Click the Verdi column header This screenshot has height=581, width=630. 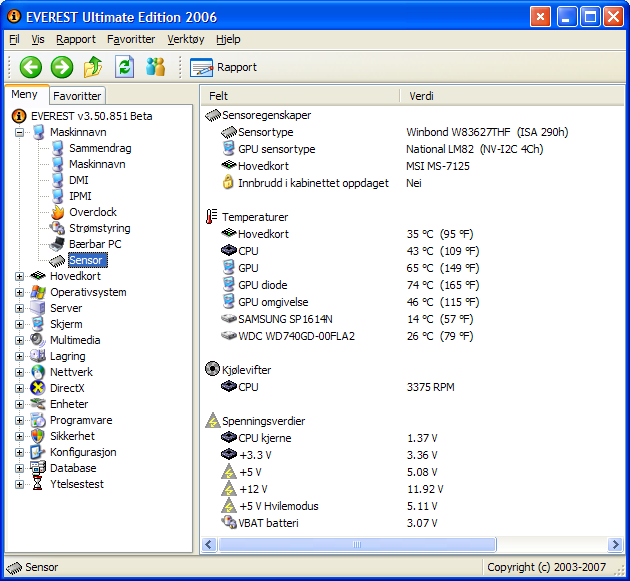point(512,96)
